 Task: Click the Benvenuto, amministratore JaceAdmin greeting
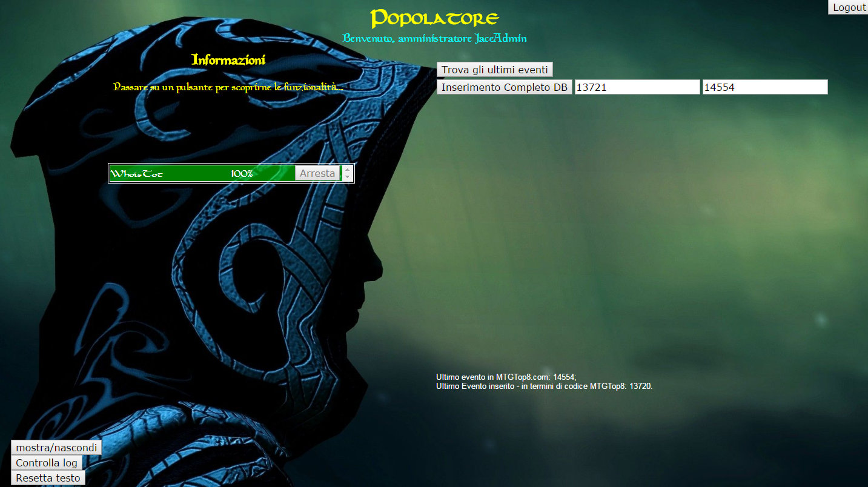click(434, 38)
